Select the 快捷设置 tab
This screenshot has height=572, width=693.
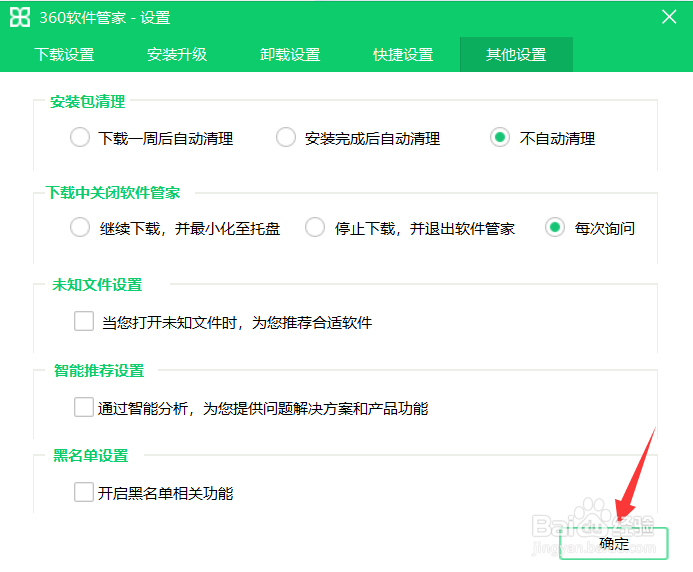[x=403, y=54]
